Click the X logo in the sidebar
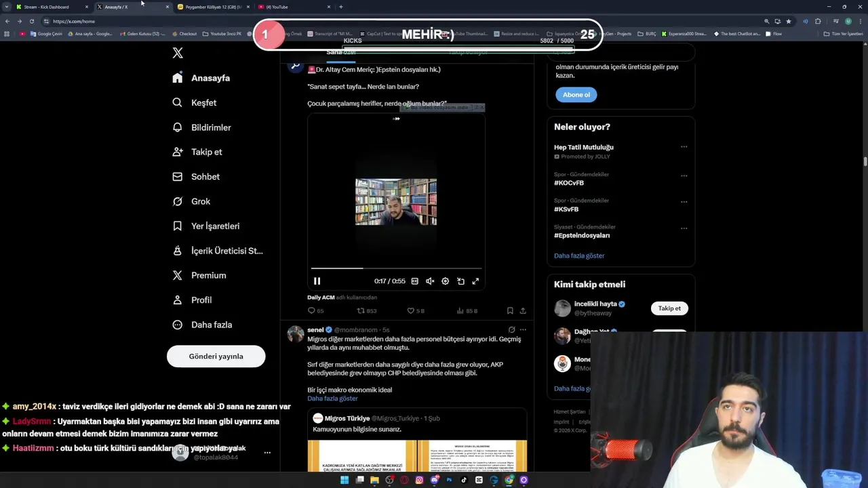 click(x=178, y=53)
